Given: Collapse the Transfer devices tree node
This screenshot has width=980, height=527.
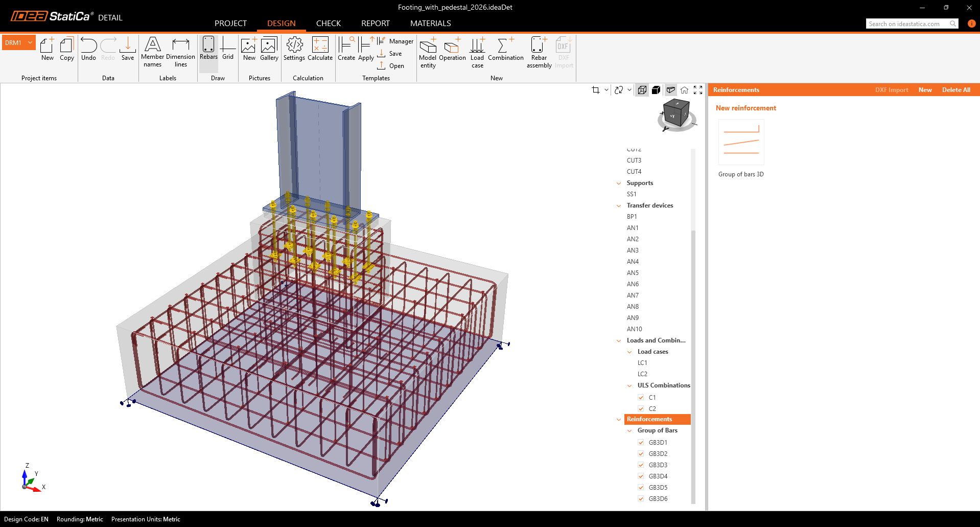Looking at the screenshot, I should point(619,206).
